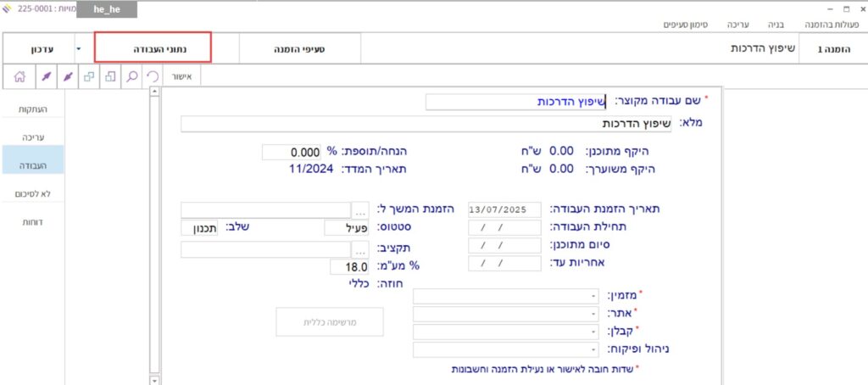Click the magnifier search icon
This screenshot has width=868, height=385.
pos(132,76)
